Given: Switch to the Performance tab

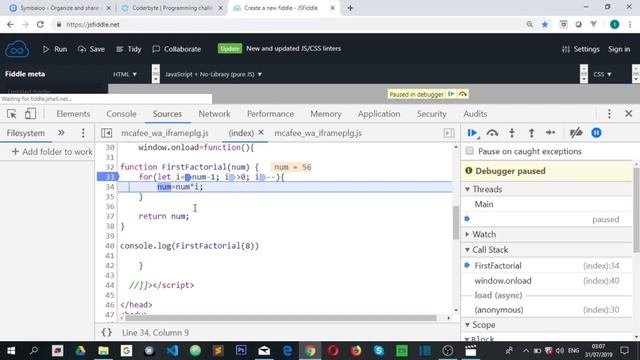Looking at the screenshot, I should click(270, 114).
